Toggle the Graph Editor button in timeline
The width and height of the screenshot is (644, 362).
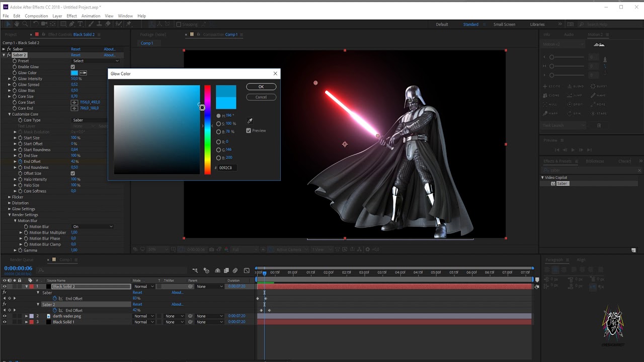pyautogui.click(x=247, y=270)
